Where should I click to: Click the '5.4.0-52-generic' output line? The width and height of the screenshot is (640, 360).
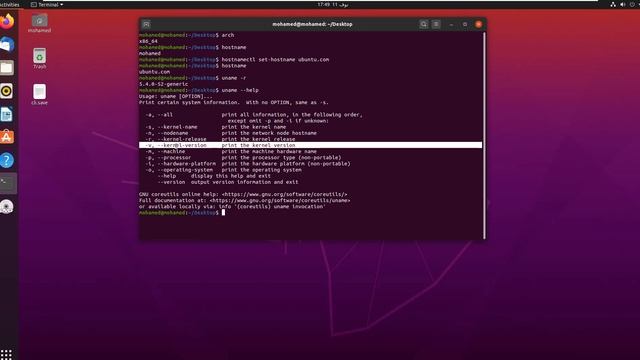coord(164,84)
